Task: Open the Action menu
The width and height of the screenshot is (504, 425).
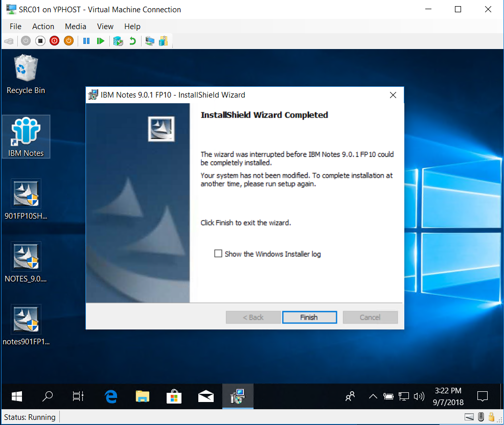Action: (x=43, y=27)
